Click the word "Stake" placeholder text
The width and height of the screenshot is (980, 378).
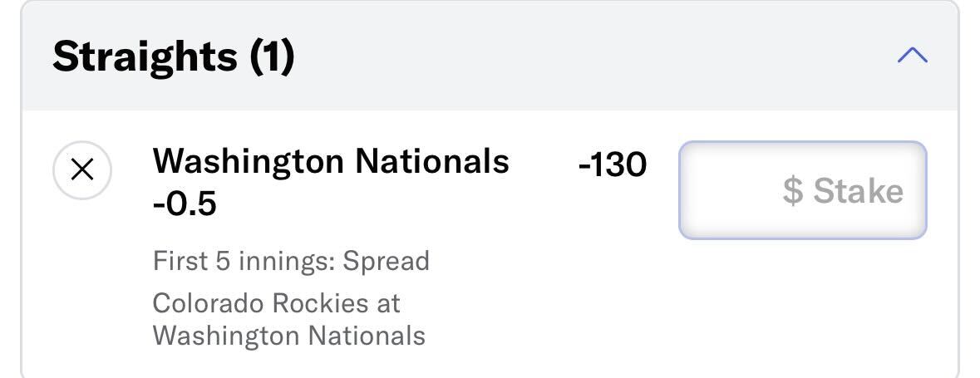coord(858,190)
